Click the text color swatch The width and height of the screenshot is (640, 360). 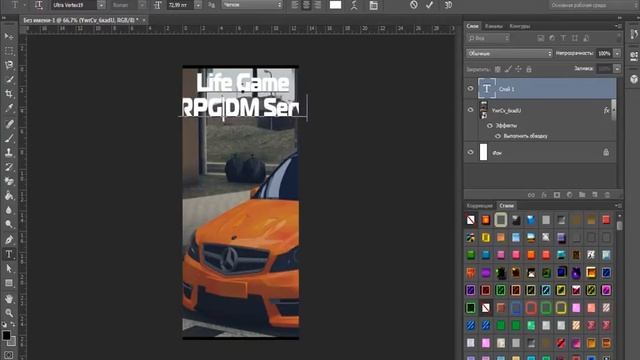(335, 5)
